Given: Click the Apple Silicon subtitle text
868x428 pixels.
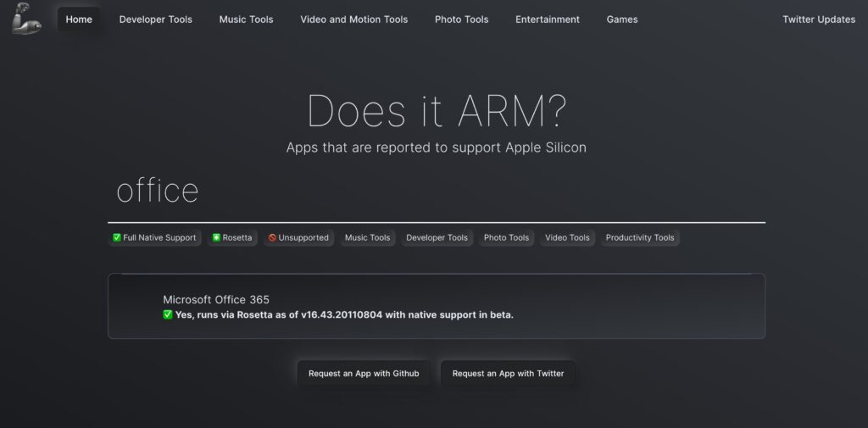Looking at the screenshot, I should [437, 147].
